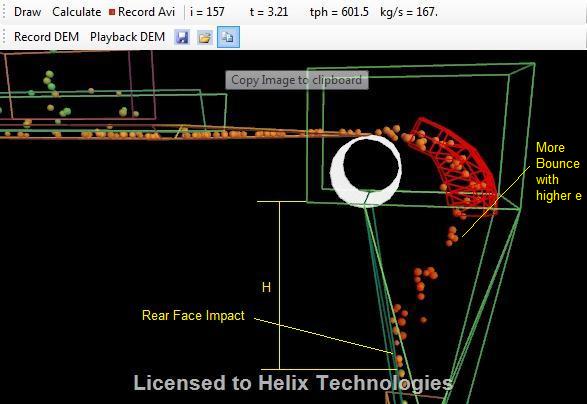Click the tph = 601.5 readout
587x404 pixels.
coord(339,12)
